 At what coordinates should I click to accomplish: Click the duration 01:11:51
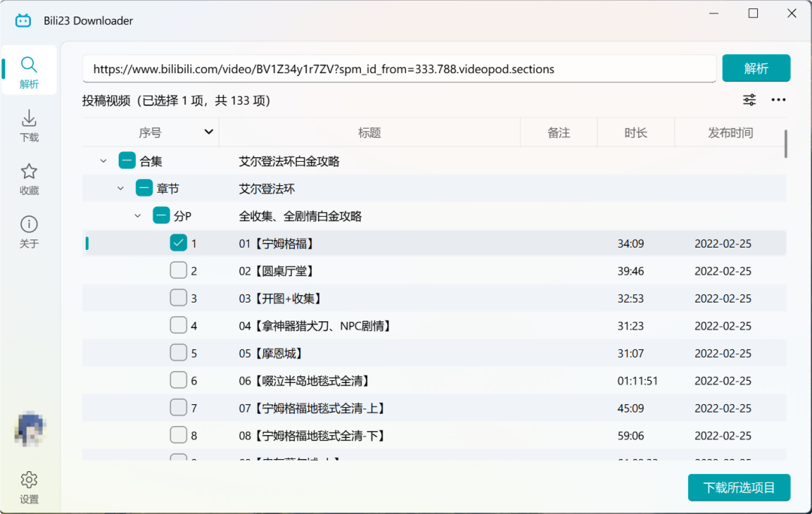pos(638,382)
